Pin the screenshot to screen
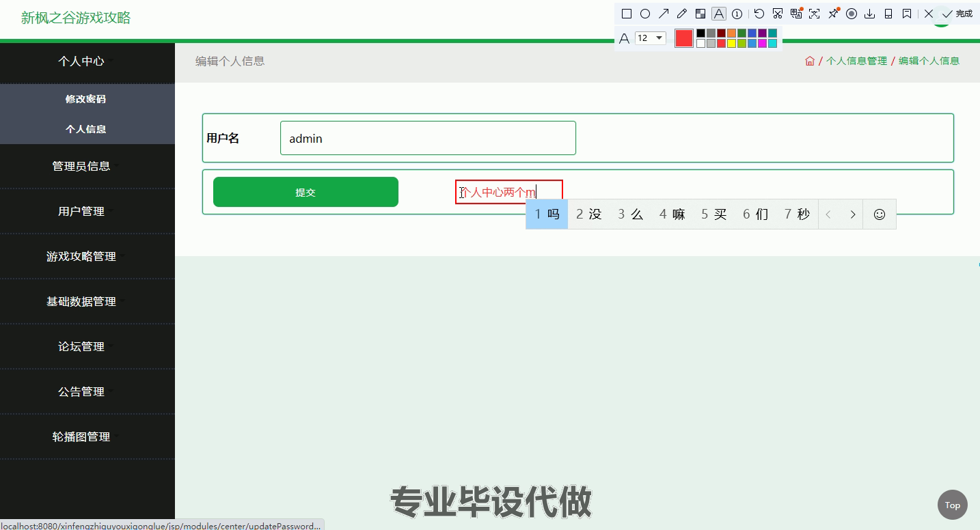Viewport: 980px width, 530px height. click(833, 13)
